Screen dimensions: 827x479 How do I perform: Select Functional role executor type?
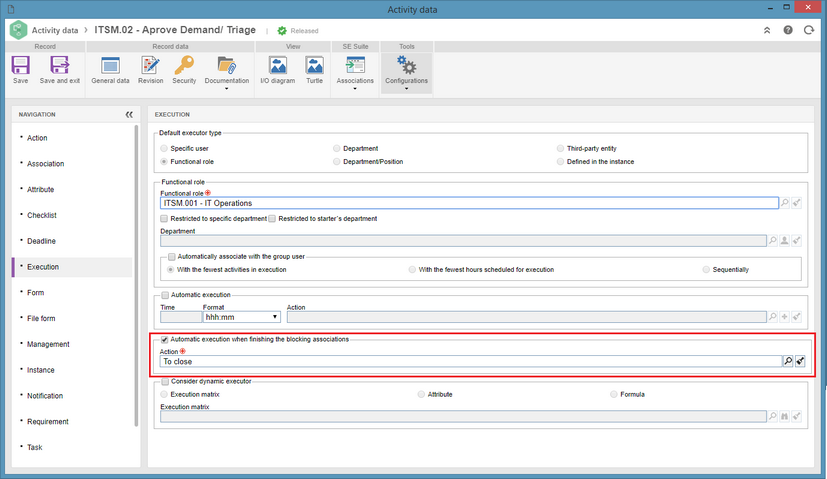[164, 161]
